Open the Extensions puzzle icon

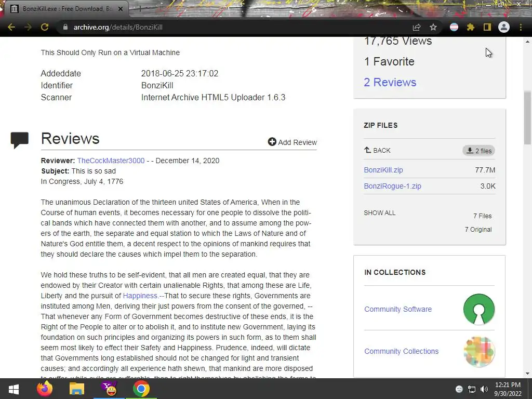[x=471, y=27]
